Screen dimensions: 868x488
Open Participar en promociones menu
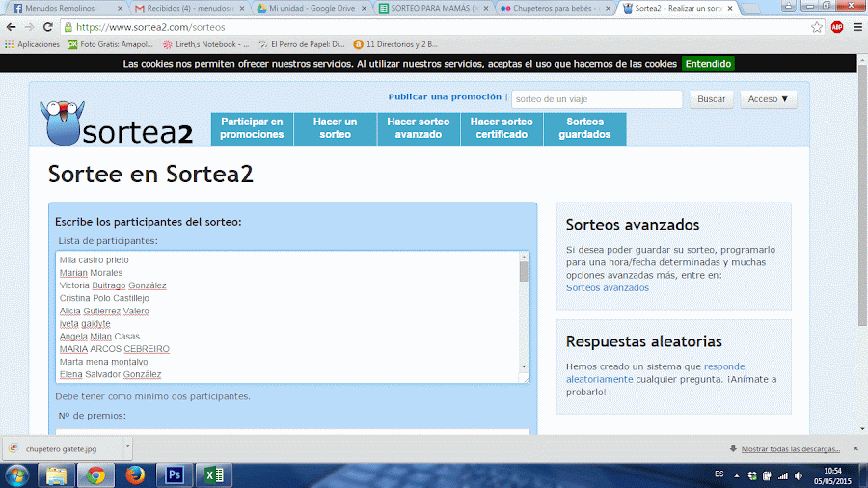coord(252,128)
